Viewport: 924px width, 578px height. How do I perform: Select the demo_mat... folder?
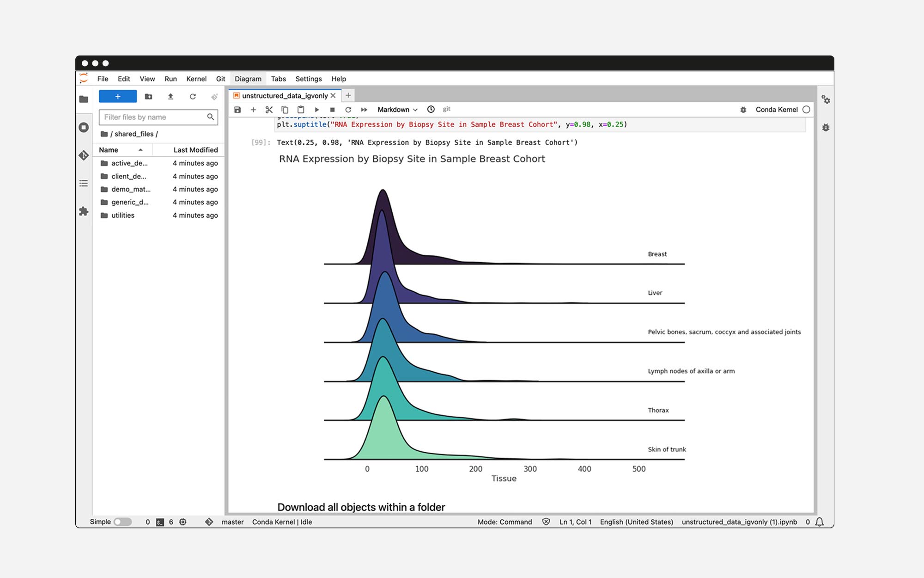158,189
